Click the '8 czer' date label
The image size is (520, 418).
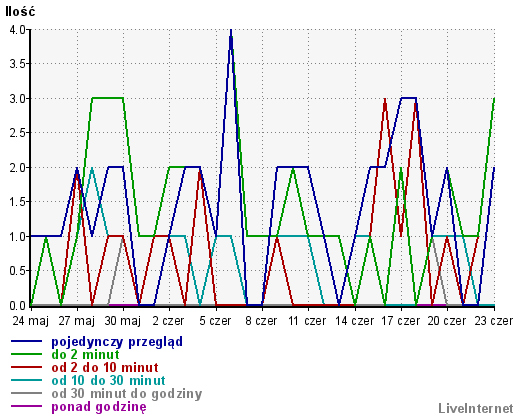[x=261, y=321]
